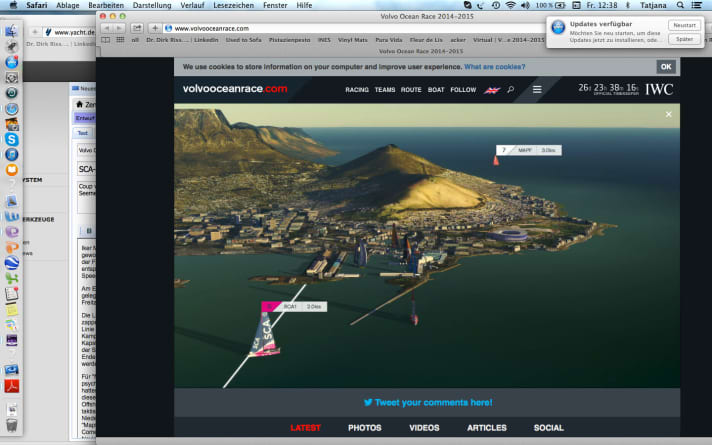Screen dimensions: 712x445
Task: Open the TEAMS navigation item
Action: [385, 90]
